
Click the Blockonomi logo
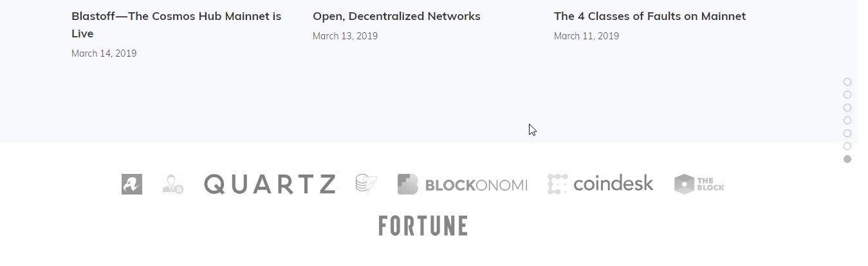(462, 184)
